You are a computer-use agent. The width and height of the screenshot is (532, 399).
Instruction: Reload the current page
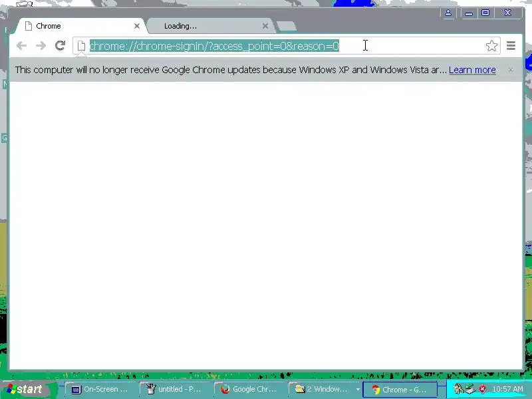pos(60,45)
